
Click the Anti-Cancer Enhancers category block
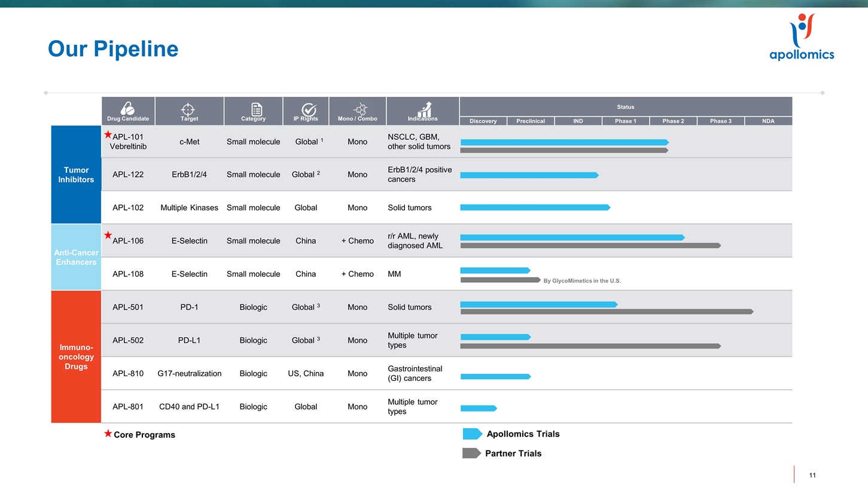tap(76, 257)
